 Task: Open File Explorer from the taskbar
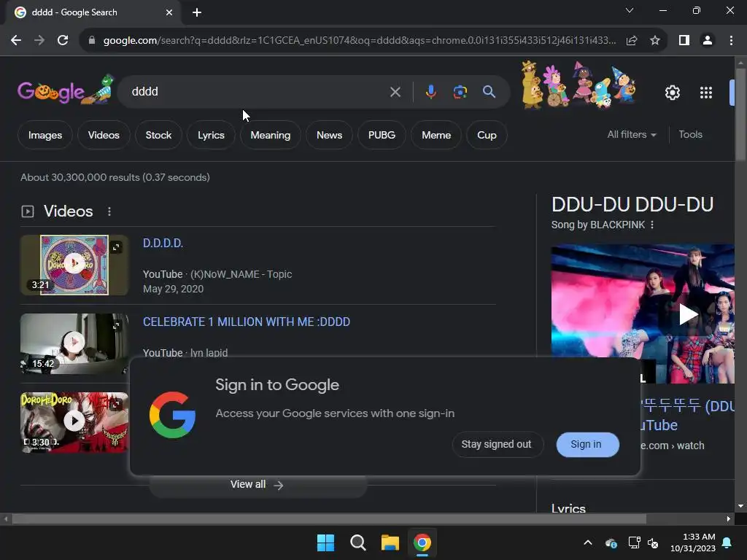(x=390, y=542)
